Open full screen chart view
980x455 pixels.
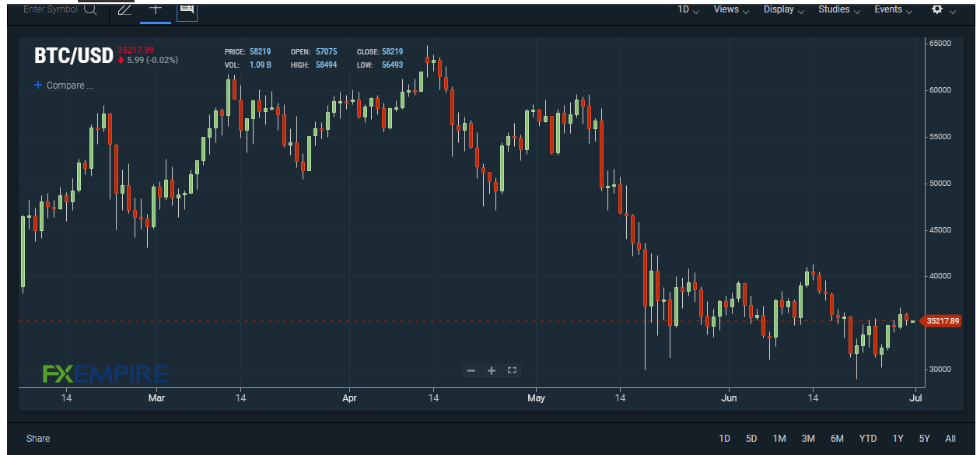[512, 370]
